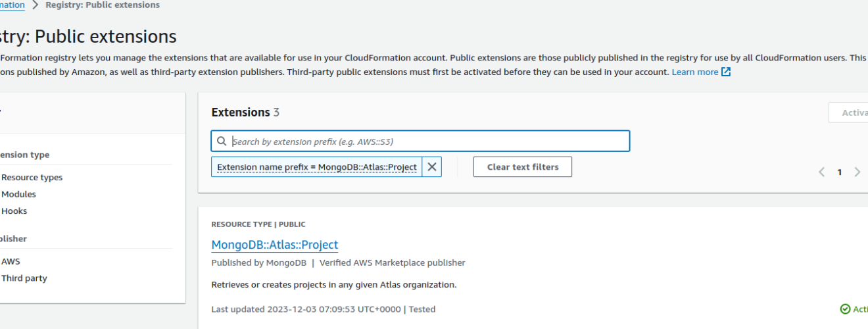This screenshot has height=329, width=868.
Task: Click Extension name prefix filter token
Action: pyautogui.click(x=317, y=167)
